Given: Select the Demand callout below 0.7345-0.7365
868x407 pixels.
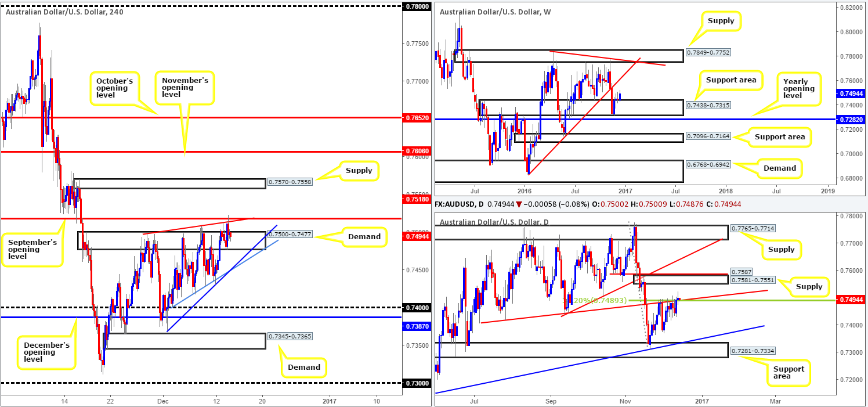Looking at the screenshot, I should (303, 367).
